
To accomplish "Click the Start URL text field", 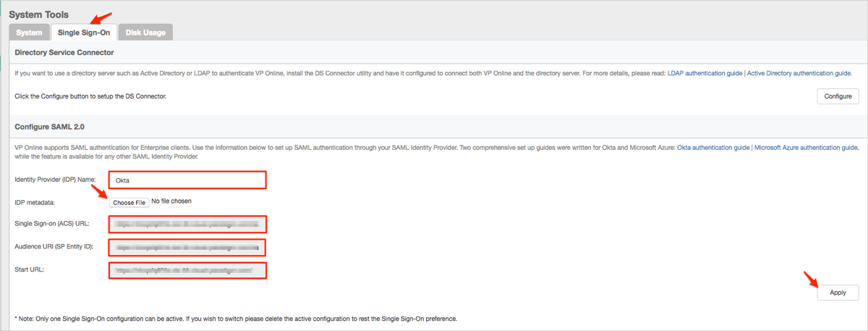I will click(187, 271).
